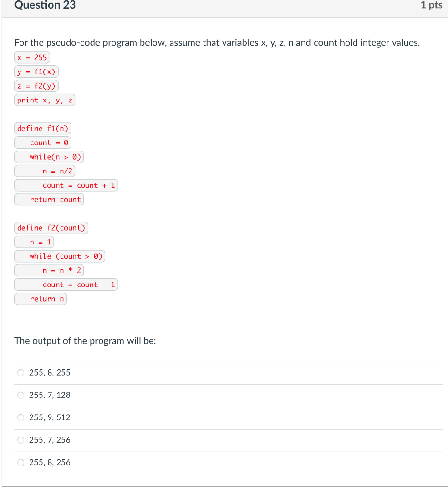Click the line y = f1(x)

point(36,71)
